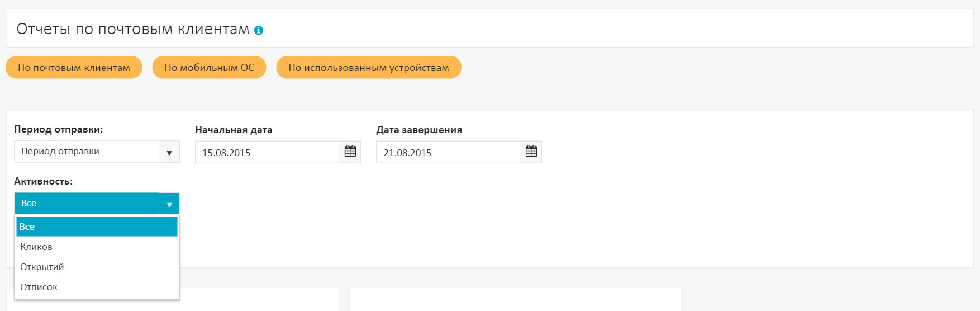Select highlighted Все option in the open list

click(x=96, y=227)
